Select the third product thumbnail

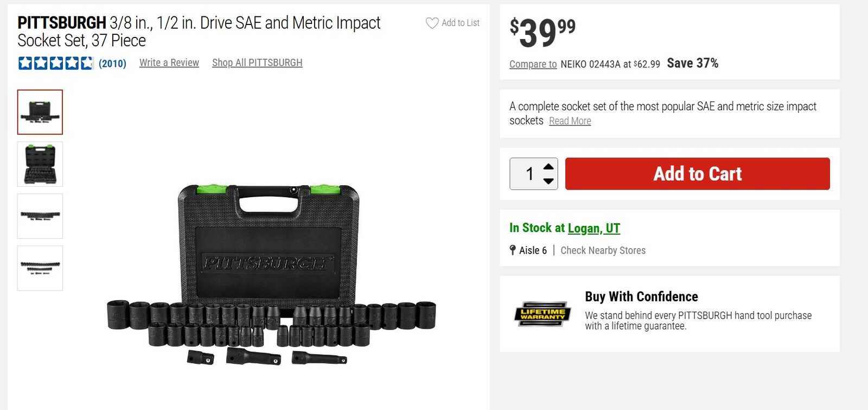40,216
